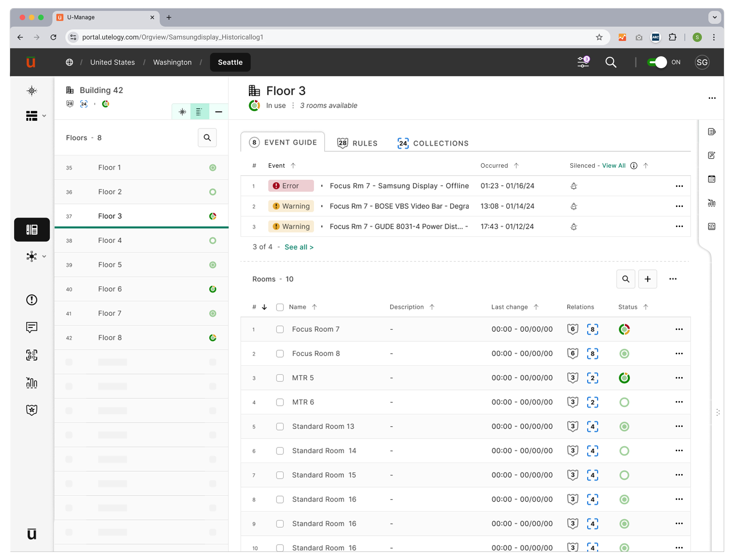Click the silence bell for the Error event
This screenshot has height=560, width=734.
point(574,186)
